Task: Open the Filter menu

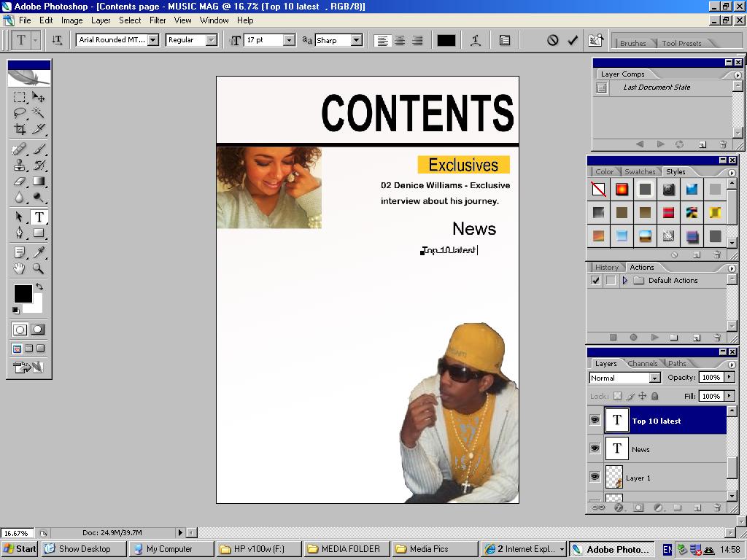Action: click(158, 20)
